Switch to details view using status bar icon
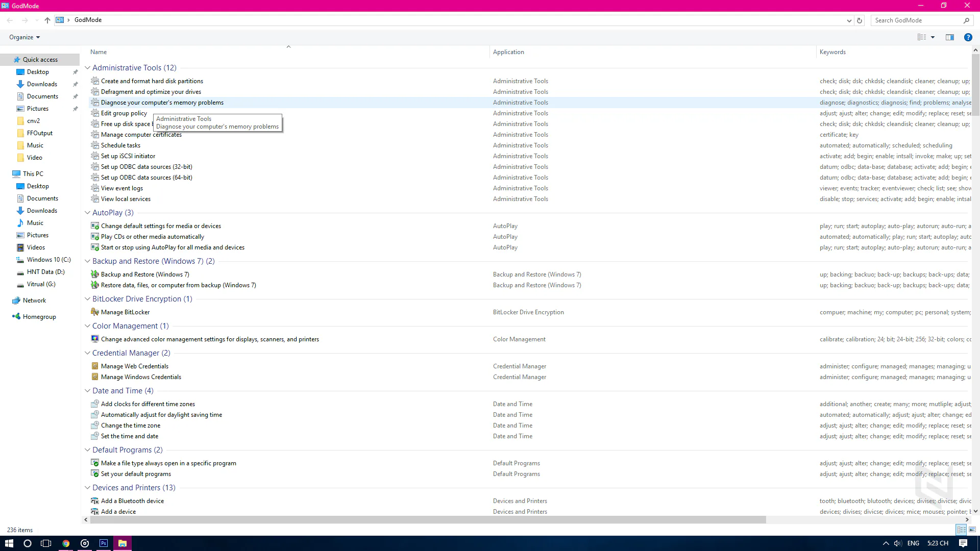Image resolution: width=980 pixels, height=551 pixels. point(961,530)
